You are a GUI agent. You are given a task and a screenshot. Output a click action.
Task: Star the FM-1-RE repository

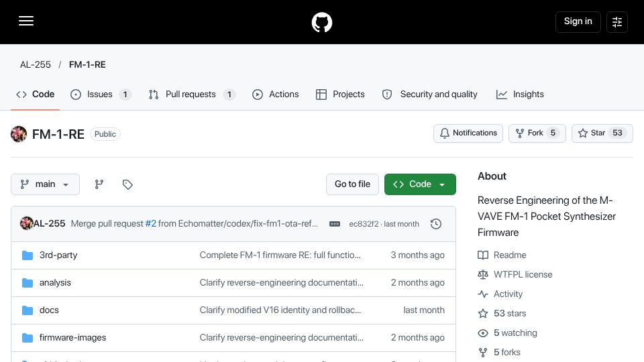point(602,133)
